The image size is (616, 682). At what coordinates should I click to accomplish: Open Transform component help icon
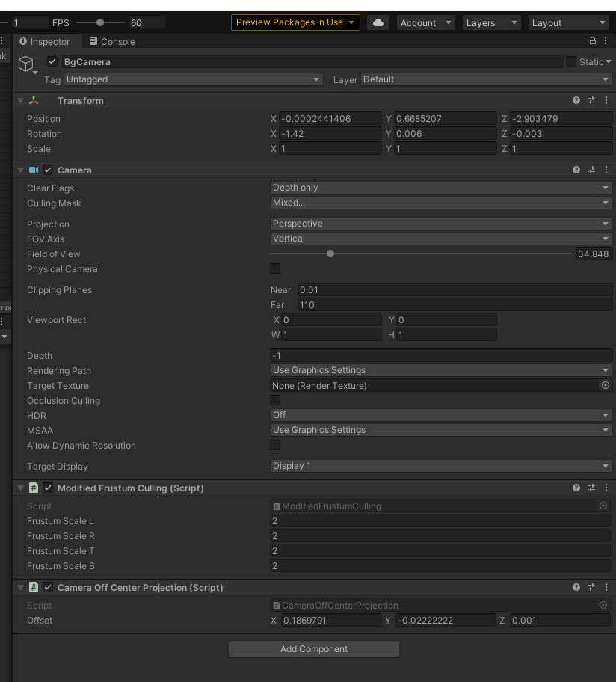coord(576,100)
